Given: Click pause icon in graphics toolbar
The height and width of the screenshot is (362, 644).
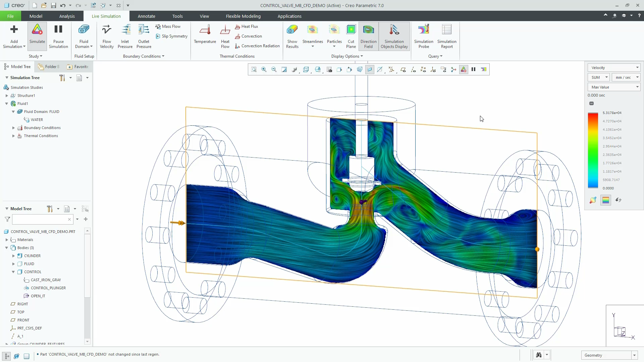Looking at the screenshot, I should tap(474, 69).
